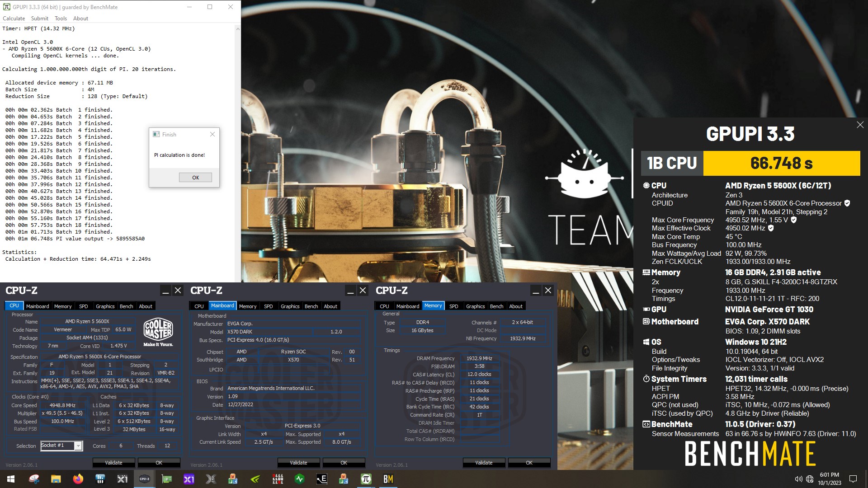Image resolution: width=868 pixels, height=488 pixels.
Task: Click the GPUPI app icon in the title bar
Action: (x=6, y=7)
